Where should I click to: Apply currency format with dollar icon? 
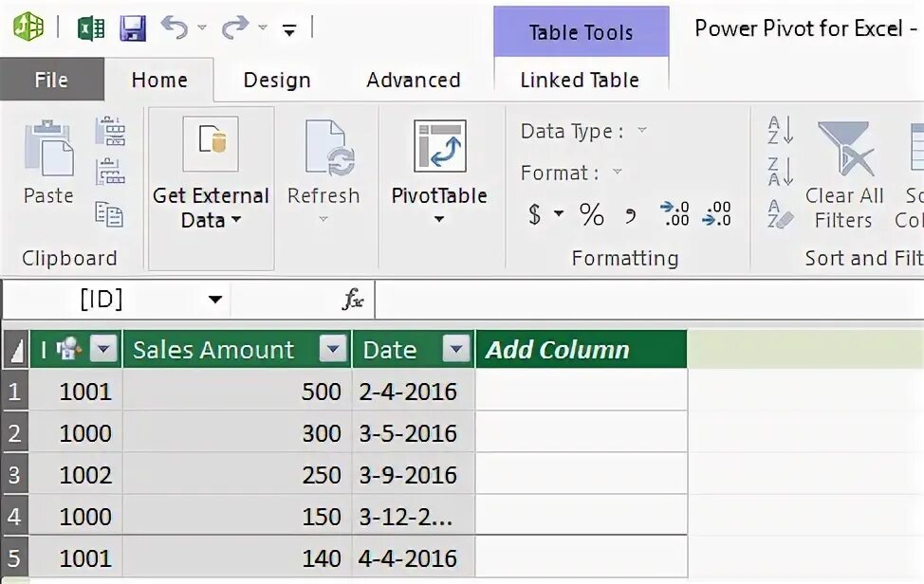[534, 214]
